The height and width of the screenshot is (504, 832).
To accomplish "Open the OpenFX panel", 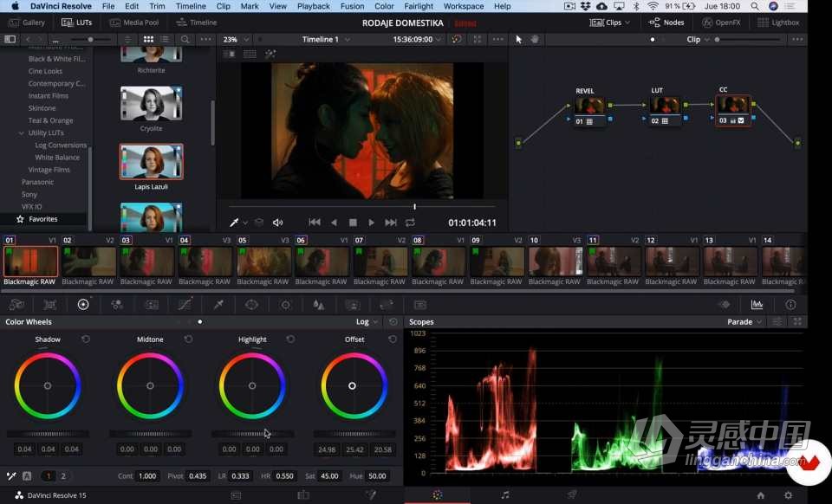I will [721, 23].
